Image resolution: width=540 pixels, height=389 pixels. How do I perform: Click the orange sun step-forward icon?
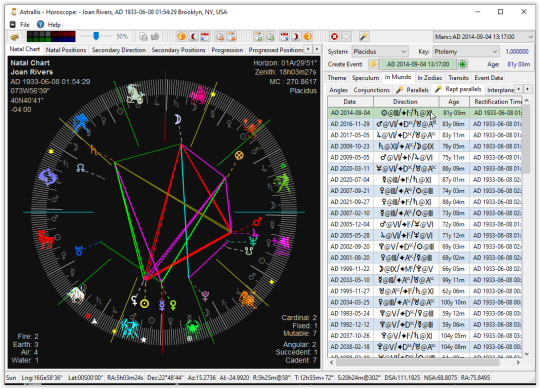pyautogui.click(x=308, y=37)
